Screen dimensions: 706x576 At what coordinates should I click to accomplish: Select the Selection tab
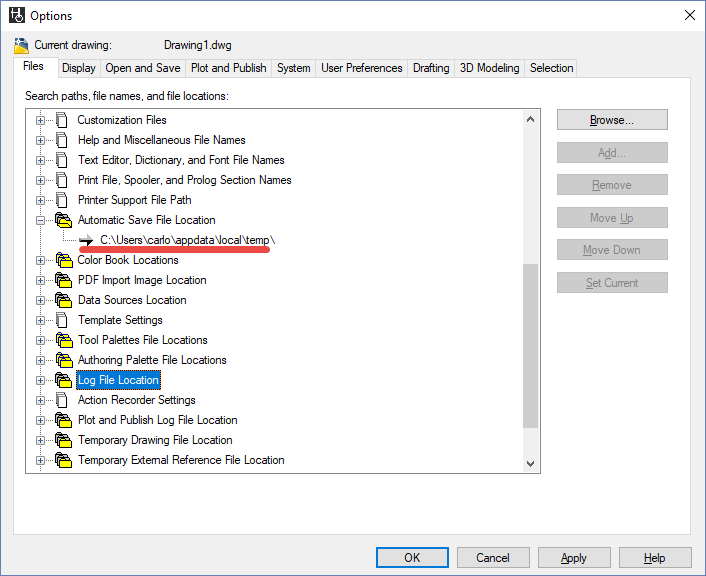pyautogui.click(x=551, y=68)
